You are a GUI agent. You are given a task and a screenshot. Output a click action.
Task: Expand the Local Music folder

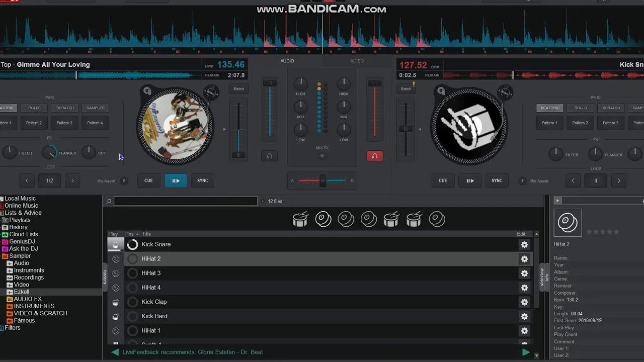pos(2,199)
